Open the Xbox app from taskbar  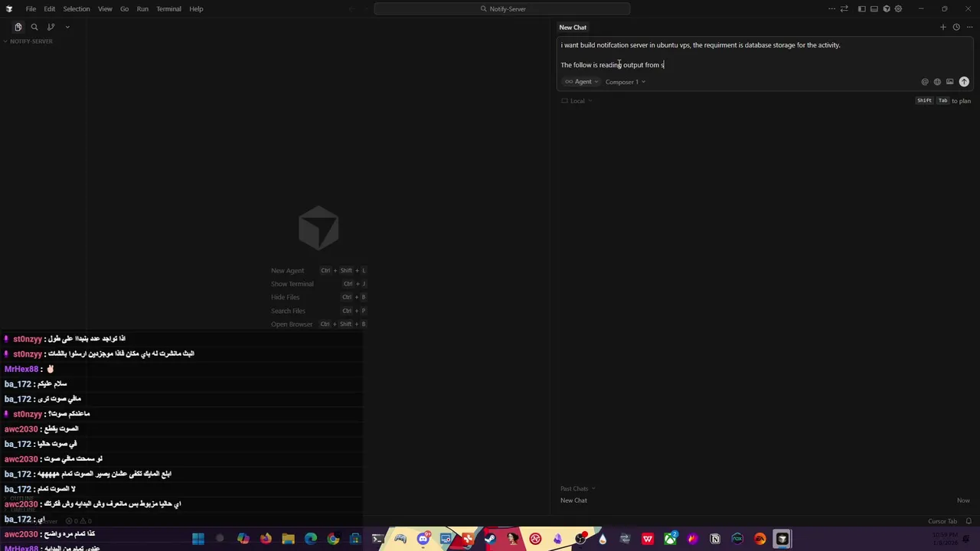[670, 539]
